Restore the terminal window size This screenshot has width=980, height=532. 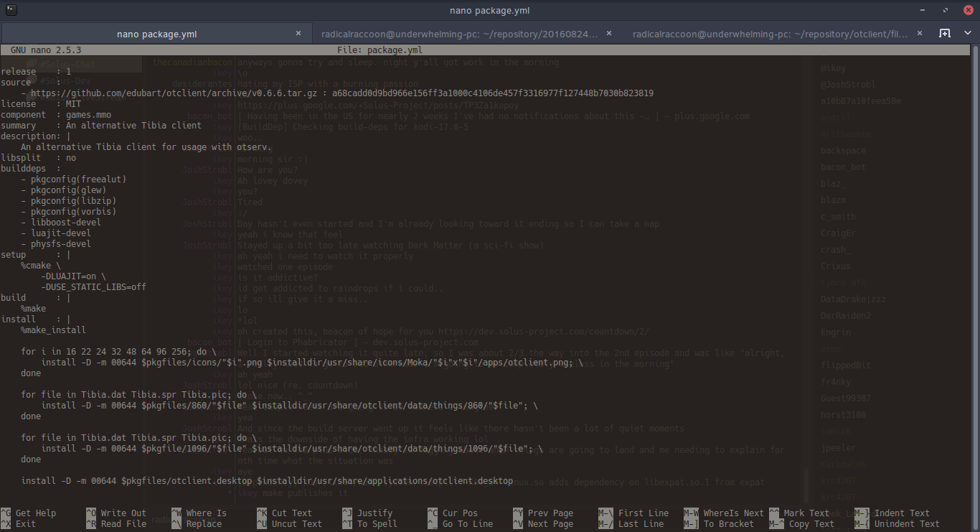tap(944, 11)
